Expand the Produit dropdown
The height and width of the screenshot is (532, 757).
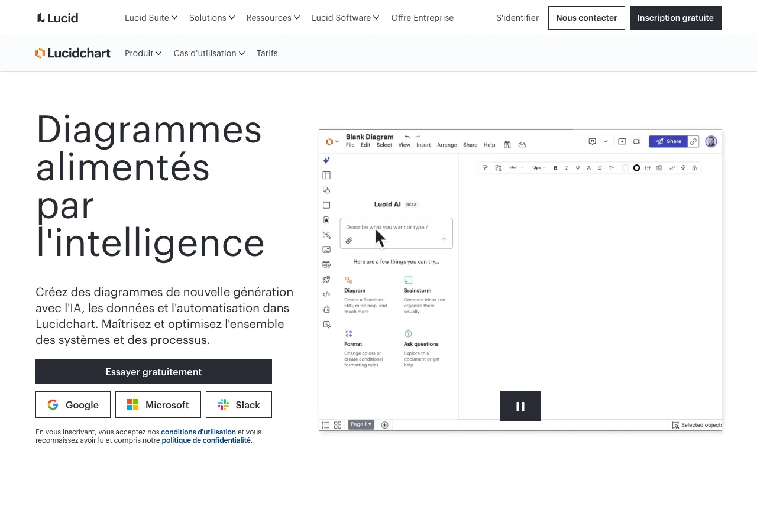[x=143, y=53]
